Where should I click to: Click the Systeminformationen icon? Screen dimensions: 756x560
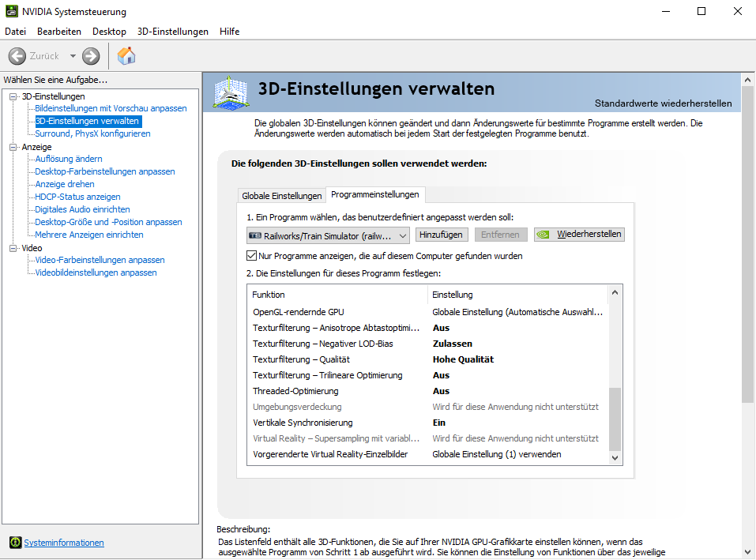coord(15,543)
